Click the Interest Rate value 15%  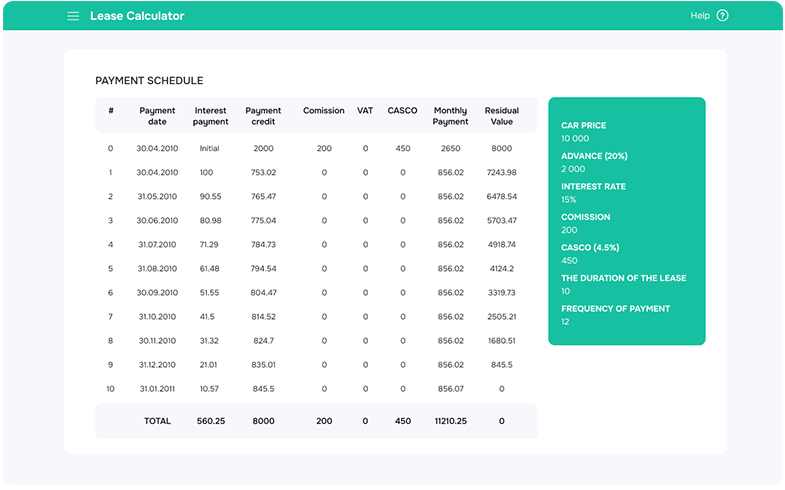tap(569, 199)
